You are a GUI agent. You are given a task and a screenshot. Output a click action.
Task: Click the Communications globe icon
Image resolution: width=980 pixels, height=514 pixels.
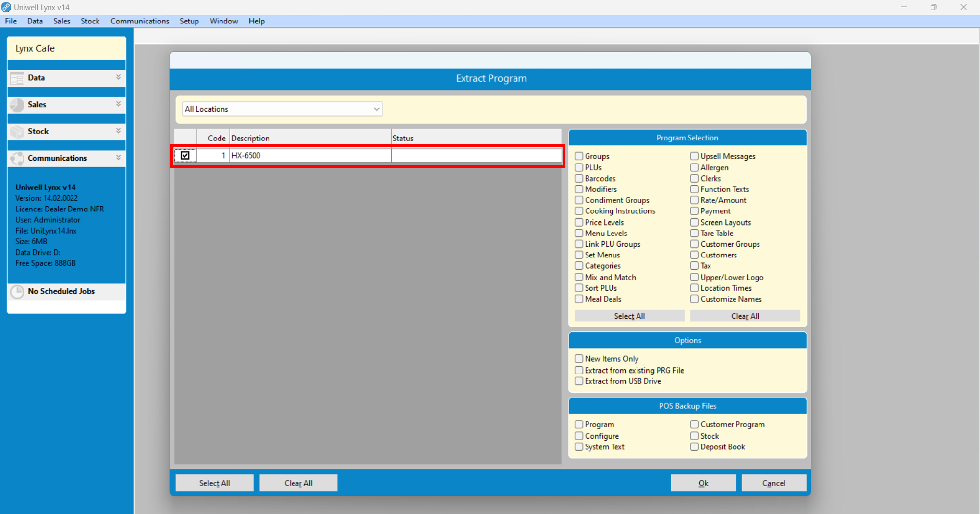(x=17, y=158)
